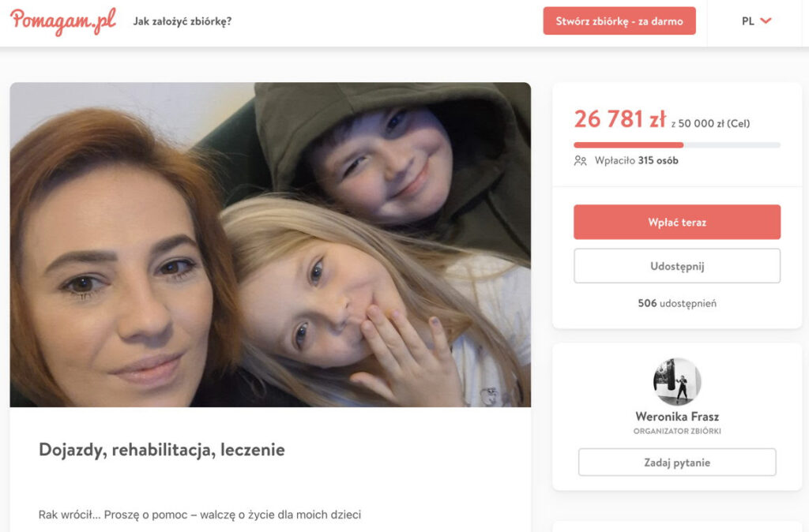Click 'Zadaj pytanie' button
The height and width of the screenshot is (532, 809).
tap(677, 463)
